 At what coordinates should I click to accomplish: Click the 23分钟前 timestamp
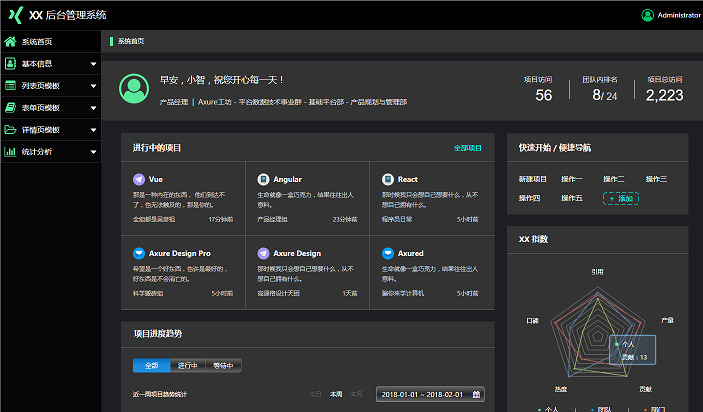click(x=345, y=220)
